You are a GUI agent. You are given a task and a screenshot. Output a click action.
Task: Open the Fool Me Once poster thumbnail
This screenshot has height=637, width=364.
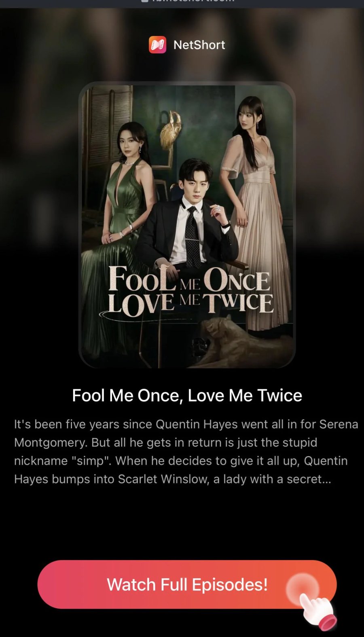pos(187,225)
